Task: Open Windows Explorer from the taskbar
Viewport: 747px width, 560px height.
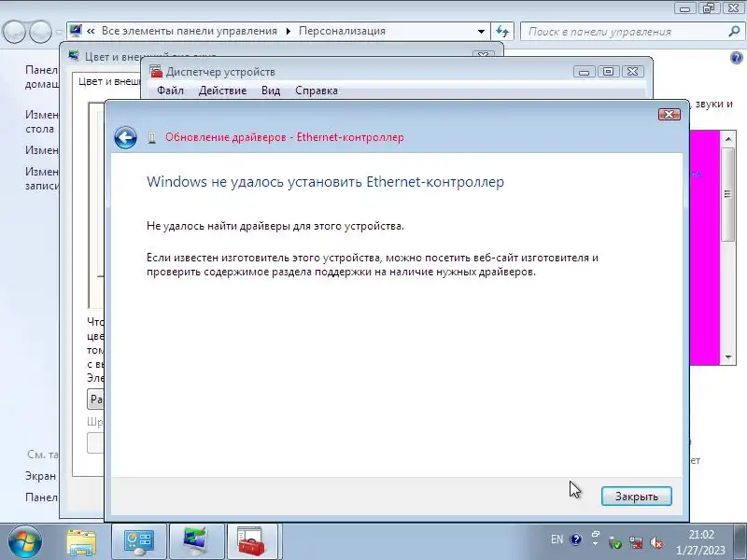Action: pyautogui.click(x=81, y=542)
